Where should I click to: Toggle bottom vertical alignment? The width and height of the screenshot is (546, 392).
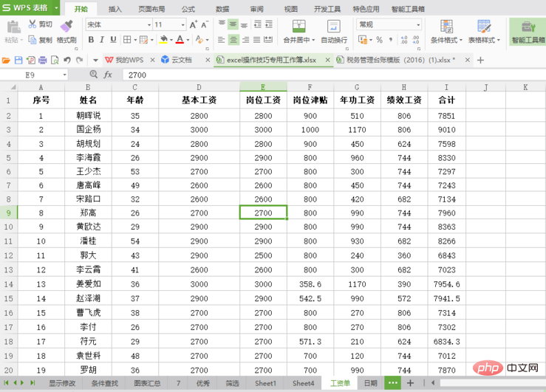pos(245,24)
